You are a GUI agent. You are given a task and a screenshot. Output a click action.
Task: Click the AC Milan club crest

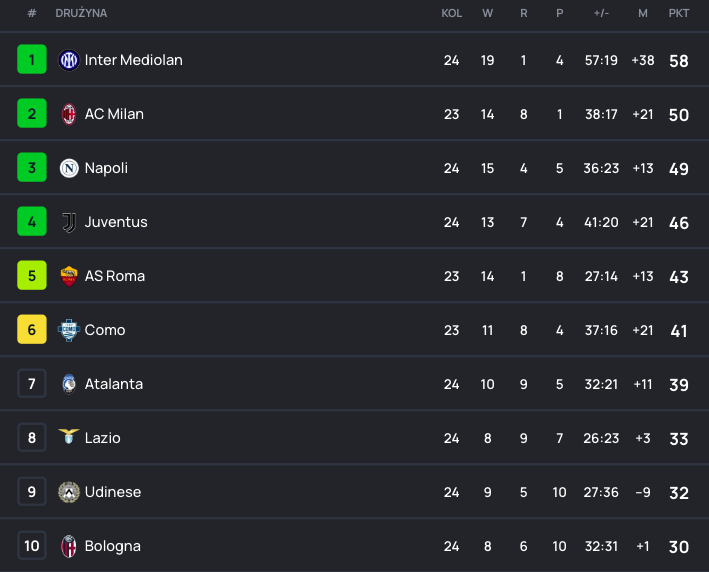pos(69,114)
